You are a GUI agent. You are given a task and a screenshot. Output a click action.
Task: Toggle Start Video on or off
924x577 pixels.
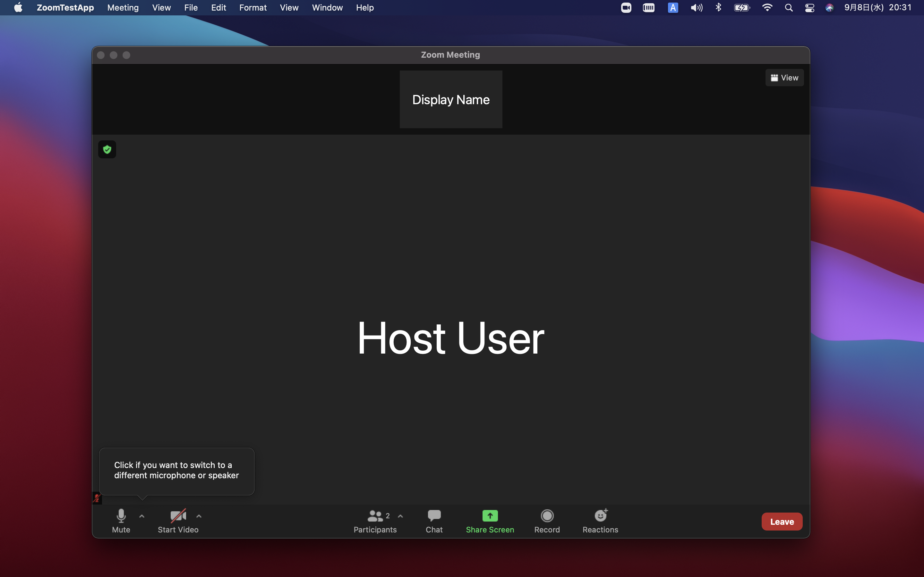[x=178, y=521]
